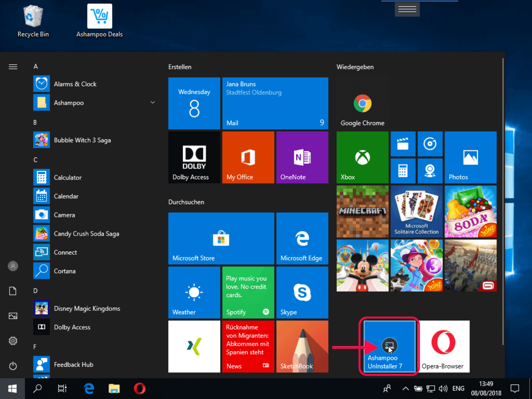
Task: Open the Mail live tile
Action: click(x=275, y=103)
